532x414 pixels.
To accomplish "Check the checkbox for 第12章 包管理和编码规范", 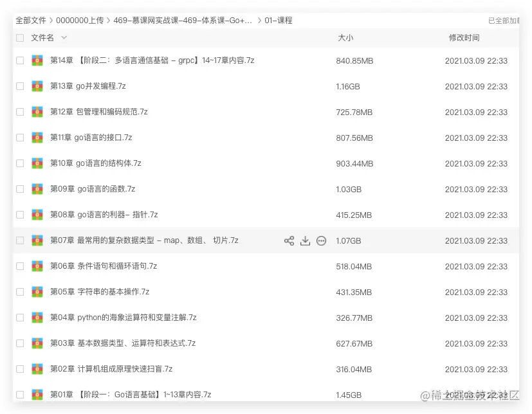I will pyautogui.click(x=19, y=112).
